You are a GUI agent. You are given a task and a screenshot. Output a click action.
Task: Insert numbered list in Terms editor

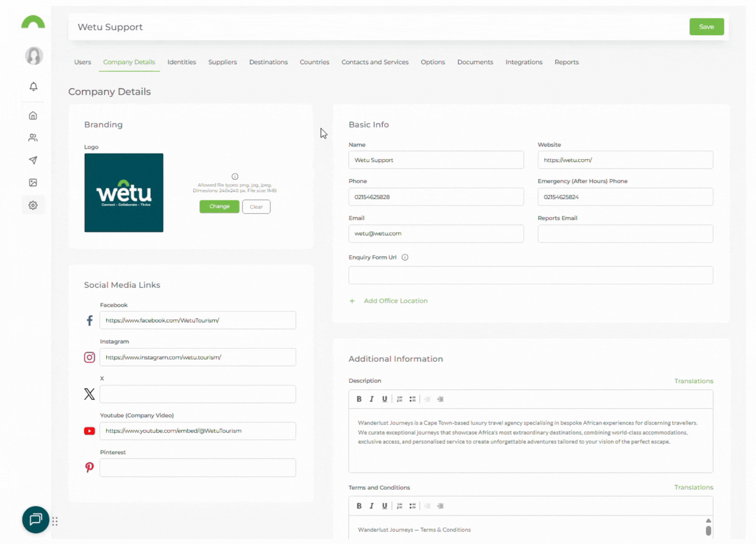[x=400, y=506]
